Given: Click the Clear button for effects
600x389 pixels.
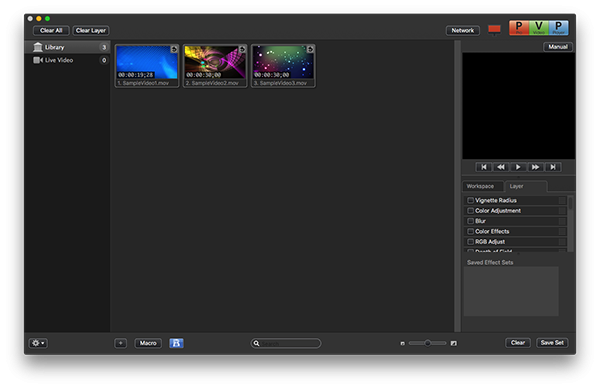Looking at the screenshot, I should coord(518,343).
